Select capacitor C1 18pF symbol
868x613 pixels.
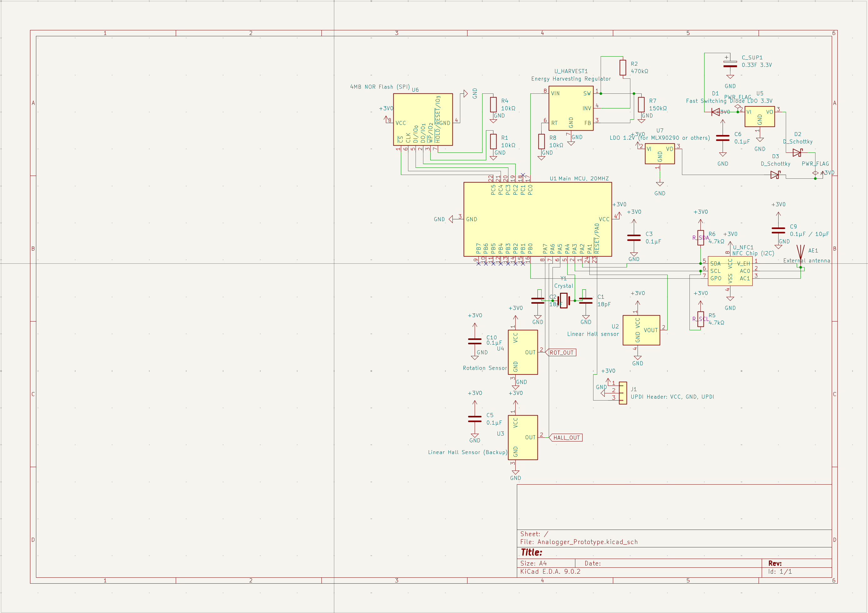586,301
